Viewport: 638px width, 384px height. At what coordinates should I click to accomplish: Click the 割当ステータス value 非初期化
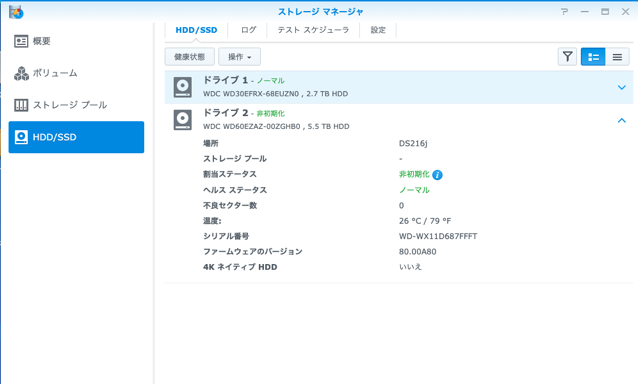click(414, 175)
